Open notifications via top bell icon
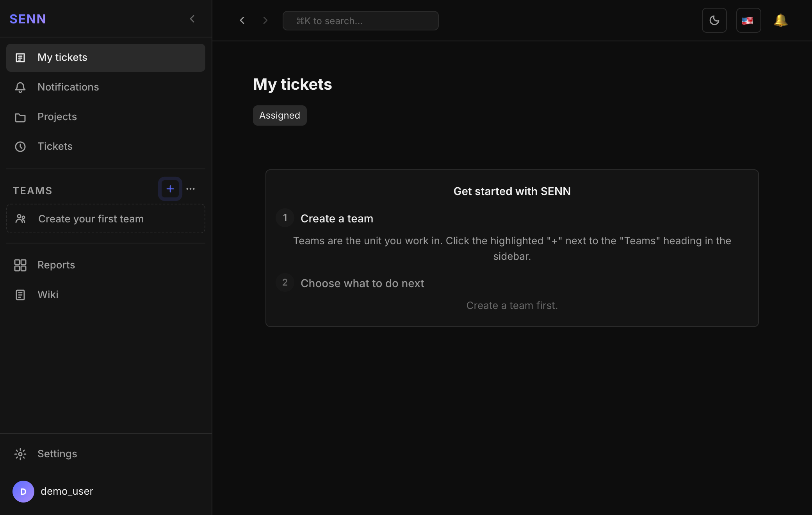 tap(781, 20)
